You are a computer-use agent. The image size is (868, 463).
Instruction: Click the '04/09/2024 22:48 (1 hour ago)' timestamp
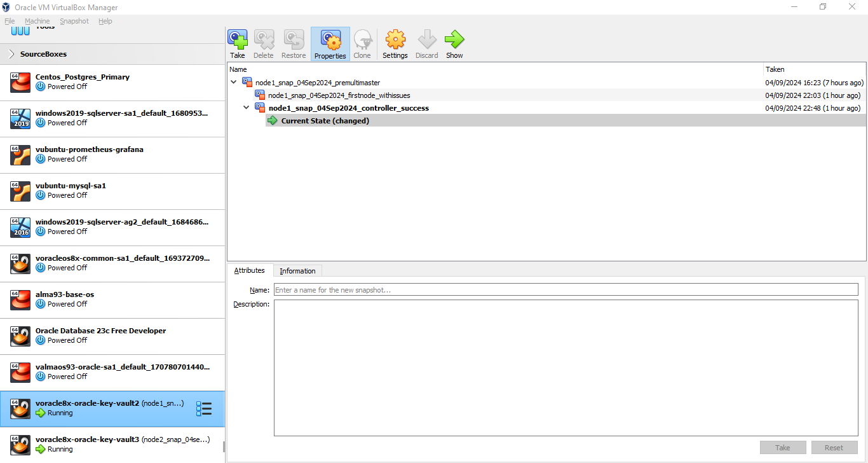(x=813, y=108)
